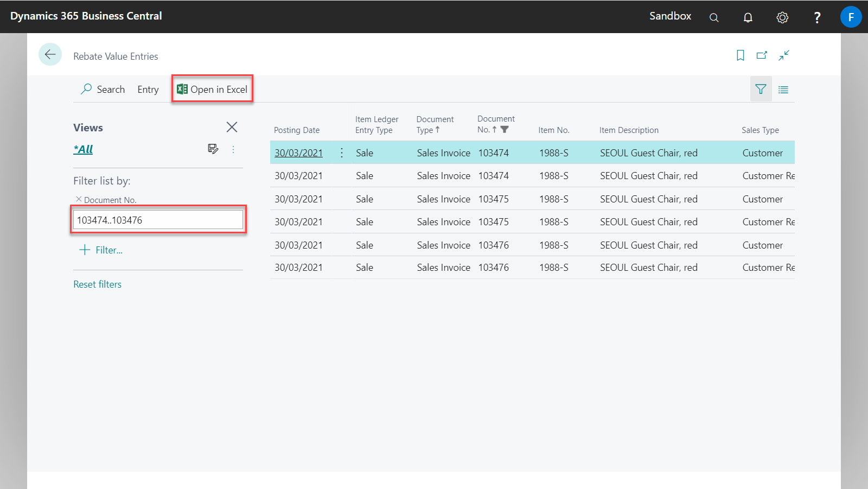868x489 pixels.
Task: Bookmark this page
Action: click(x=740, y=55)
